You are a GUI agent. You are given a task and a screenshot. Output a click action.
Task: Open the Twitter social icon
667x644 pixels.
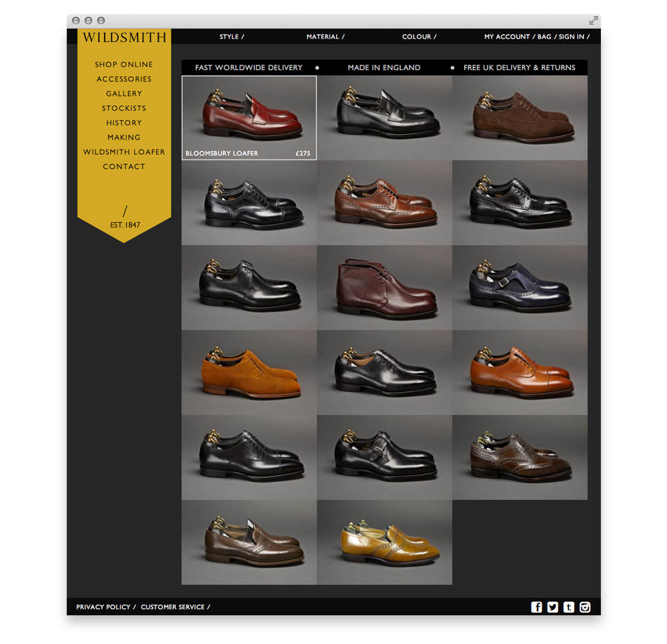[552, 607]
